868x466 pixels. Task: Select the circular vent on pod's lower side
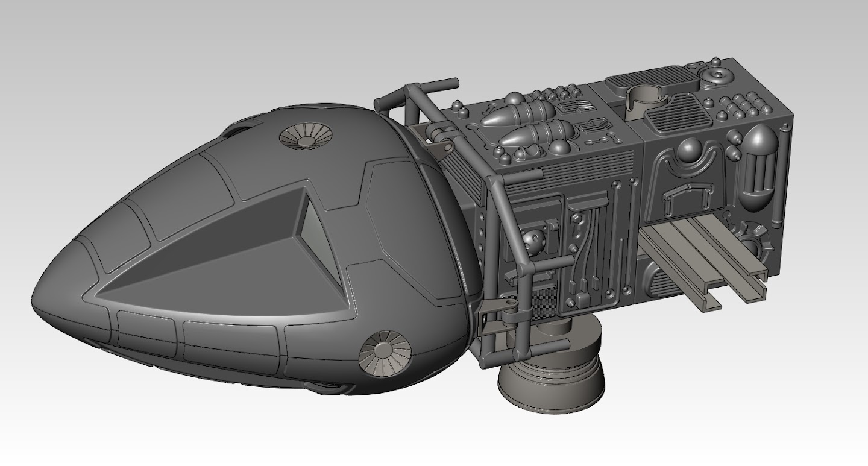[x=385, y=353]
